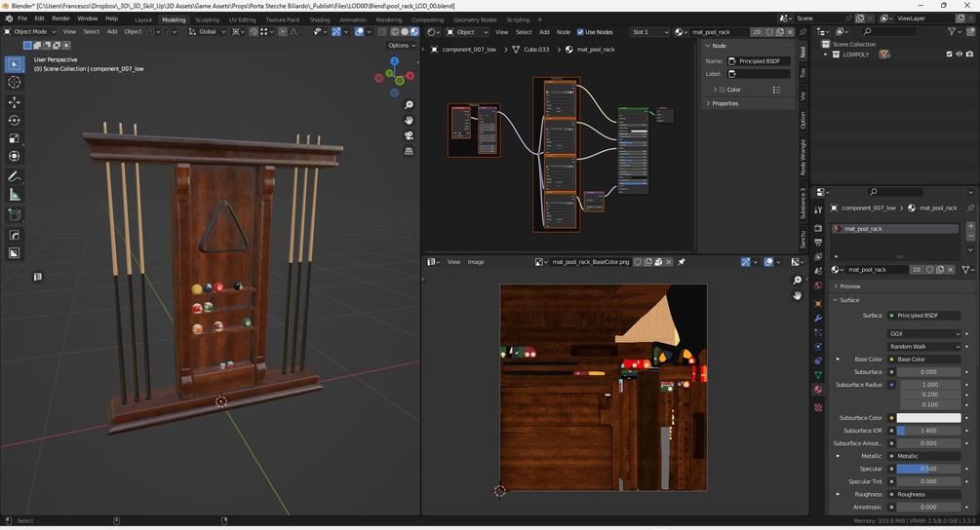
Task: Toggle camera view in viewport
Action: 409,135
